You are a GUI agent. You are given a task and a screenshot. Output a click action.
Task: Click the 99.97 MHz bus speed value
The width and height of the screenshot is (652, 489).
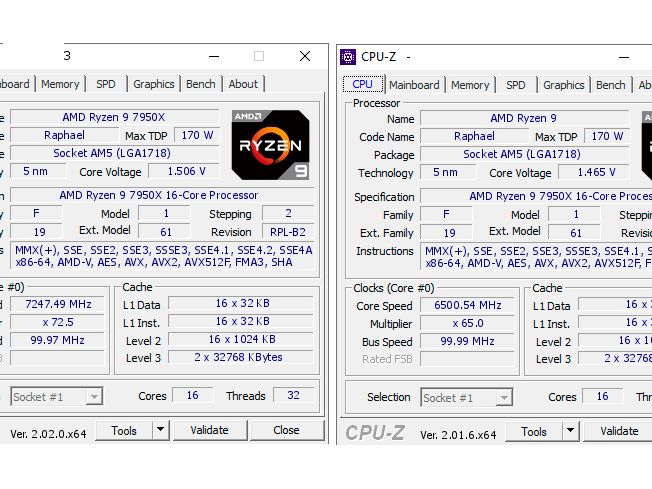[x=58, y=340]
